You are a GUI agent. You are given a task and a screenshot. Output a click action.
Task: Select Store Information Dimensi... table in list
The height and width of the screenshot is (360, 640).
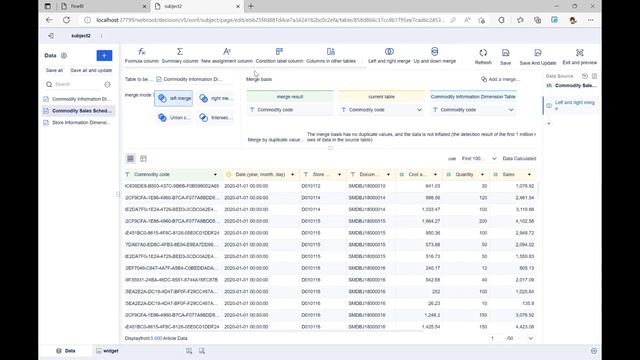[x=78, y=122]
